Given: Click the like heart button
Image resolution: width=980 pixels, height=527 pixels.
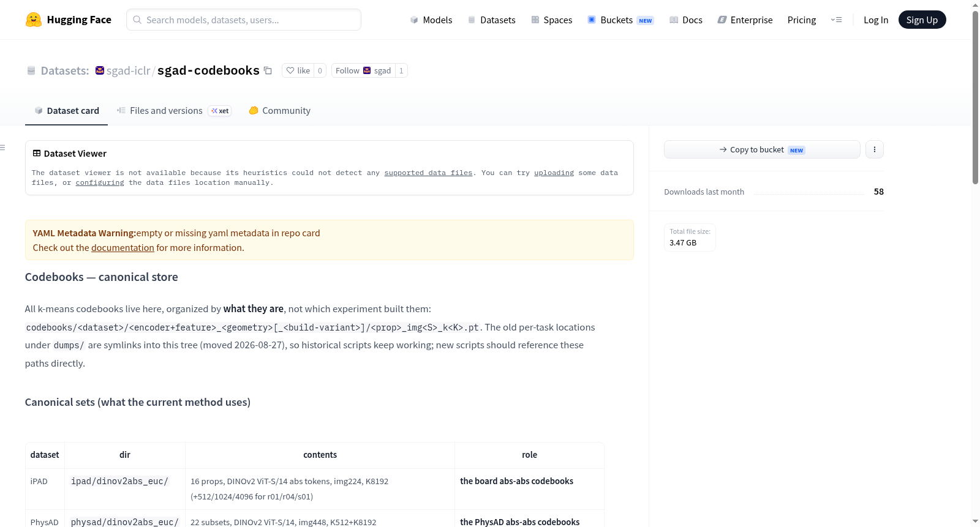Looking at the screenshot, I should (298, 70).
